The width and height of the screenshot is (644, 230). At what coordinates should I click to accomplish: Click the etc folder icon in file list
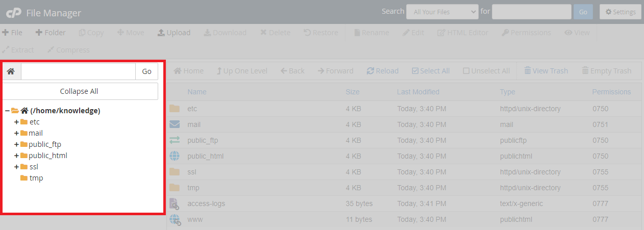tap(175, 109)
